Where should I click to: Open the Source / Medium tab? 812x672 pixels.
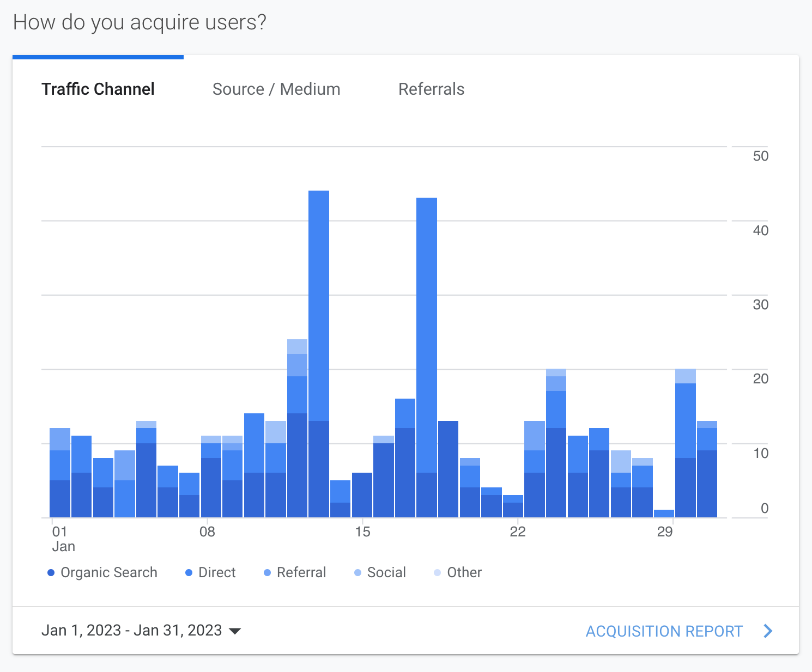coord(276,89)
